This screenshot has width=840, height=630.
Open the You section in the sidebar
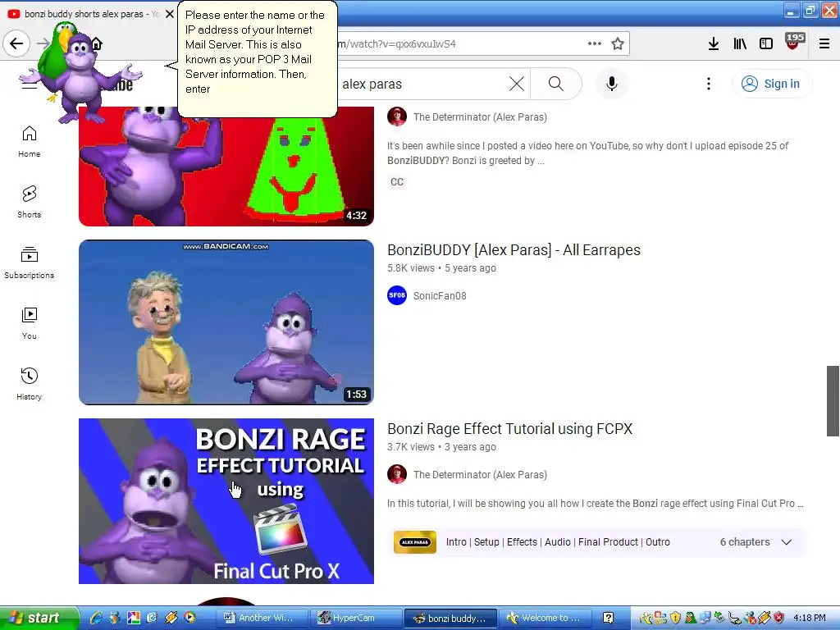[x=29, y=323]
